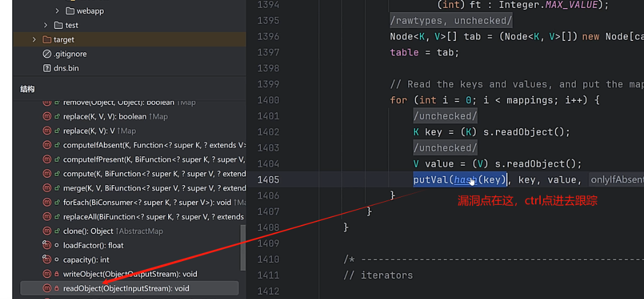This screenshot has width=644, height=299.
Task: Click public visibility icon on clone()
Action: 57,231
